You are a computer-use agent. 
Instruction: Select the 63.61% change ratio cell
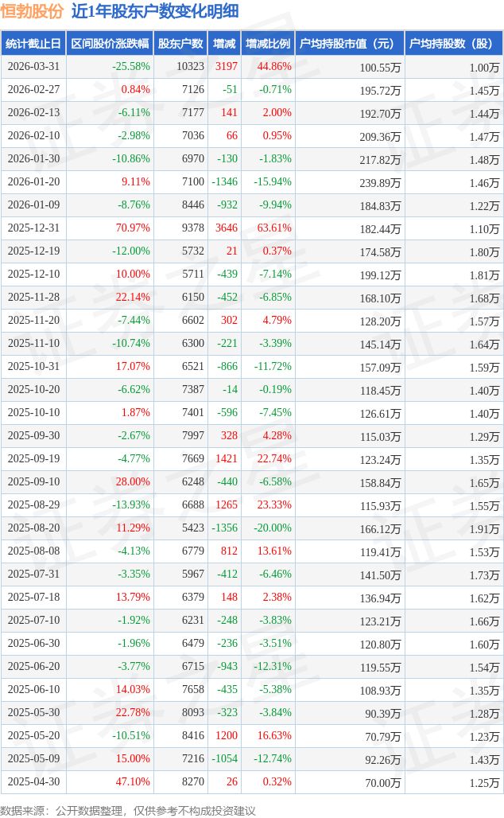[274, 228]
